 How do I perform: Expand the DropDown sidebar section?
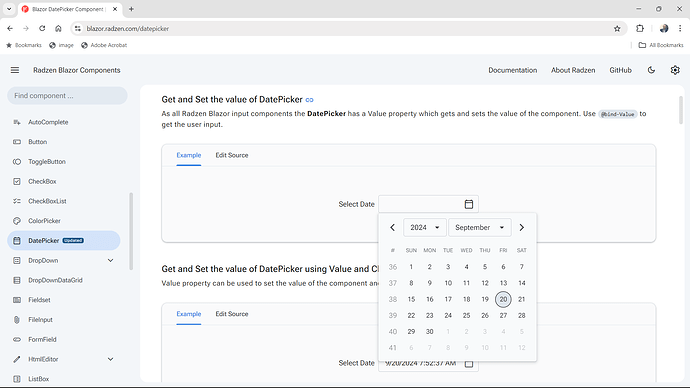[110, 260]
